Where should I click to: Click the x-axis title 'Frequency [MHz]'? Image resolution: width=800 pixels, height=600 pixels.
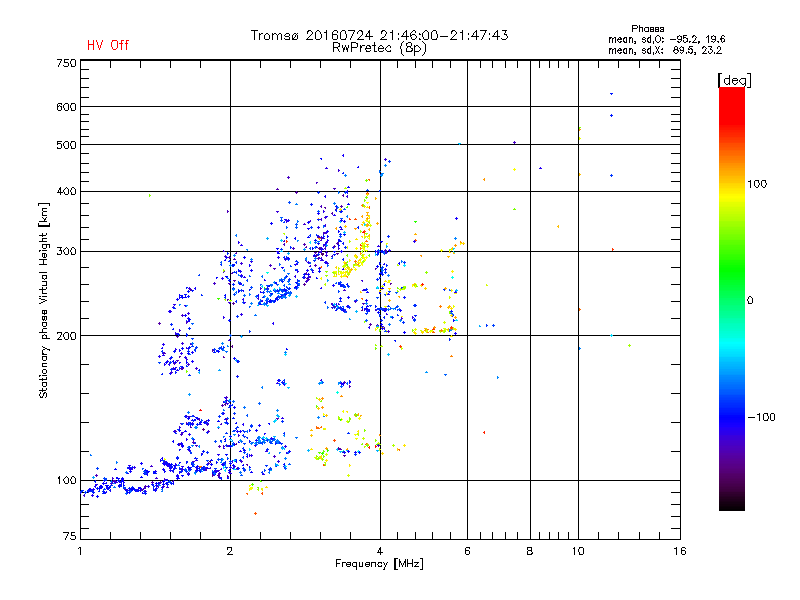[x=379, y=564]
